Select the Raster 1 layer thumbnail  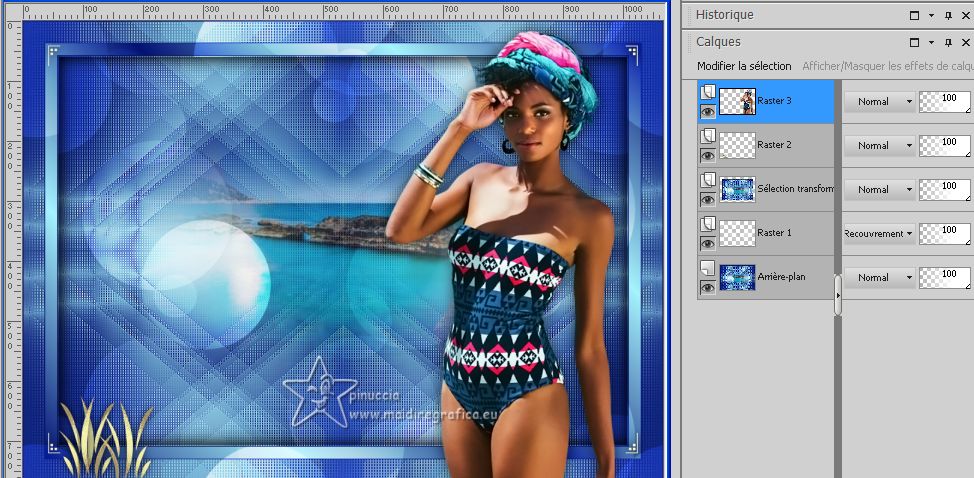point(737,233)
